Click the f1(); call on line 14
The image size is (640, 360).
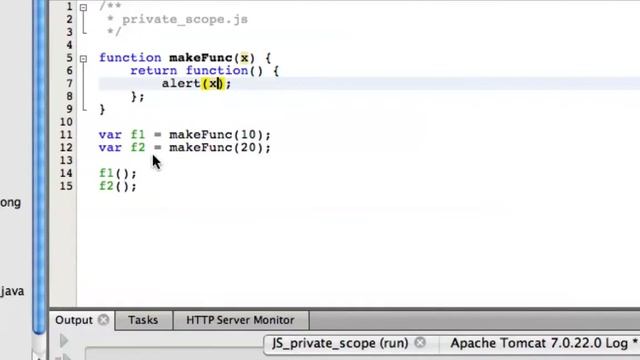coord(118,173)
